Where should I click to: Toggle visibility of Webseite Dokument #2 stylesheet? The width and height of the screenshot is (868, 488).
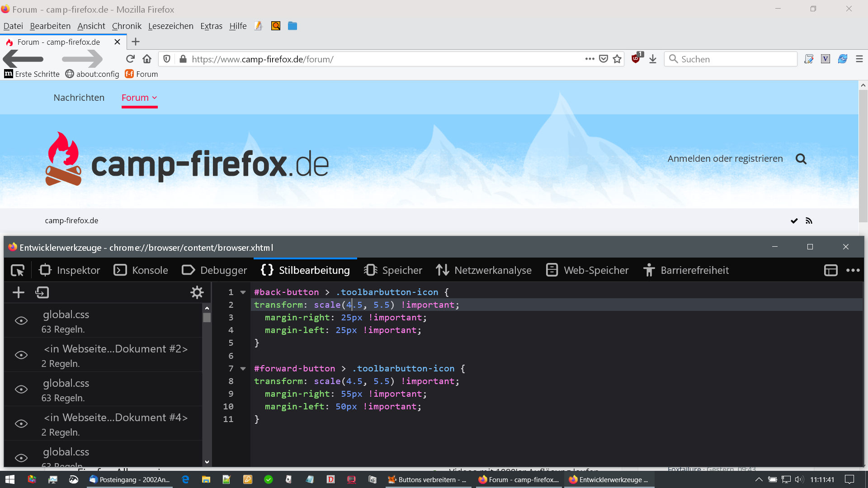click(21, 355)
